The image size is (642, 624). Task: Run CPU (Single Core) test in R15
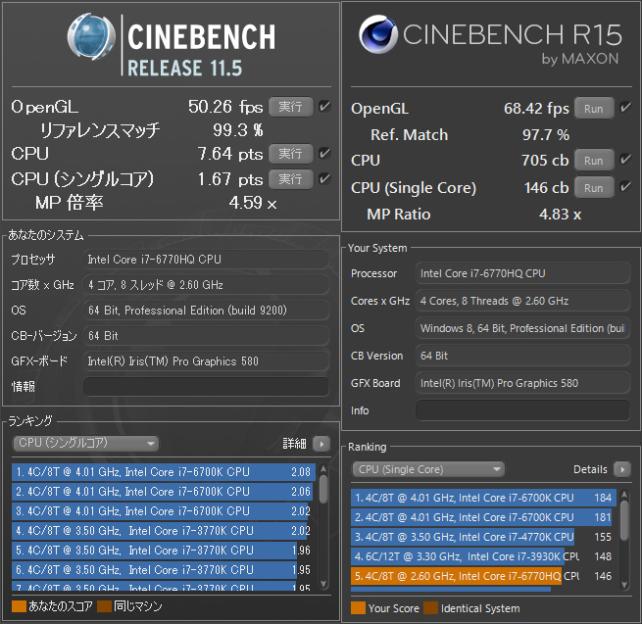tap(594, 188)
